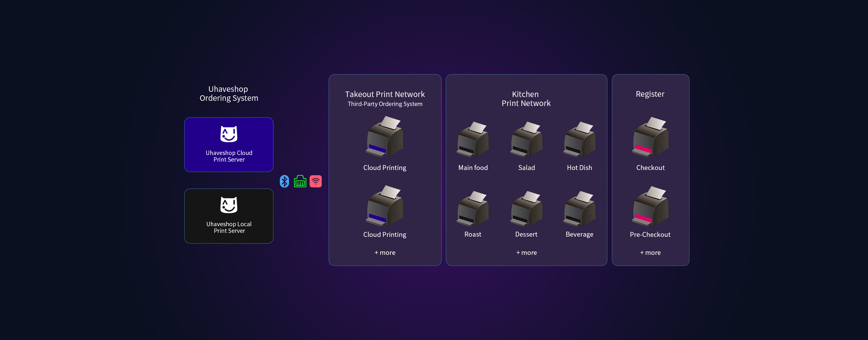Click the Beverage printer icon

(579, 209)
